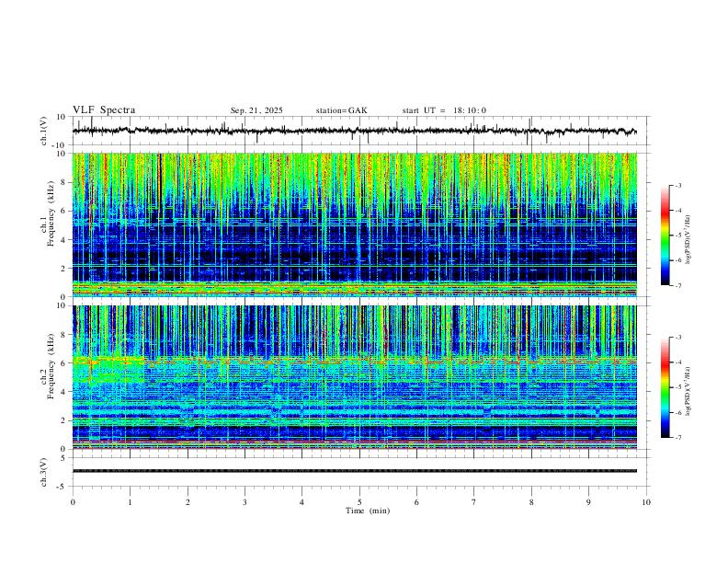Click the "log(PSD)(V²/Hz)" label beside ch.1 colorbar
The image size is (728, 563).
688,240
